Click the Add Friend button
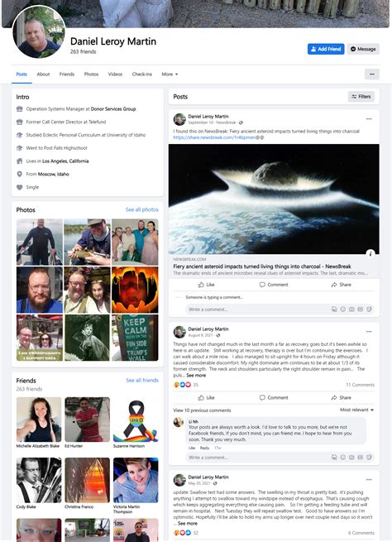The width and height of the screenshot is (392, 542). [326, 49]
